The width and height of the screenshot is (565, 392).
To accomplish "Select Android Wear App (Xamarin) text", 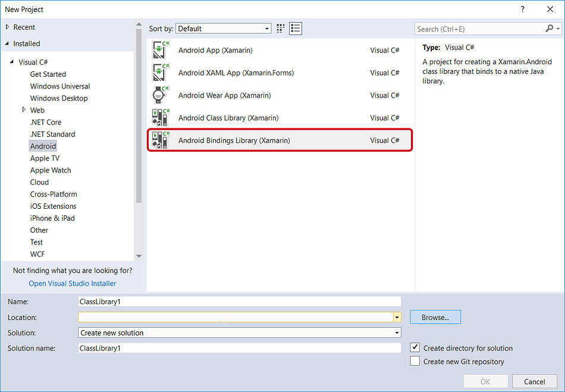I will (x=224, y=95).
